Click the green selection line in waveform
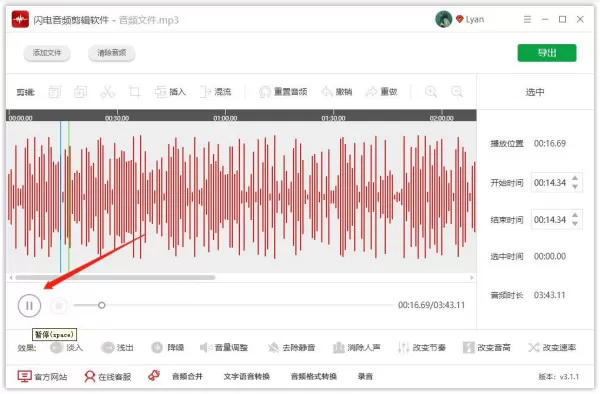The width and height of the screenshot is (600, 394). [69, 197]
